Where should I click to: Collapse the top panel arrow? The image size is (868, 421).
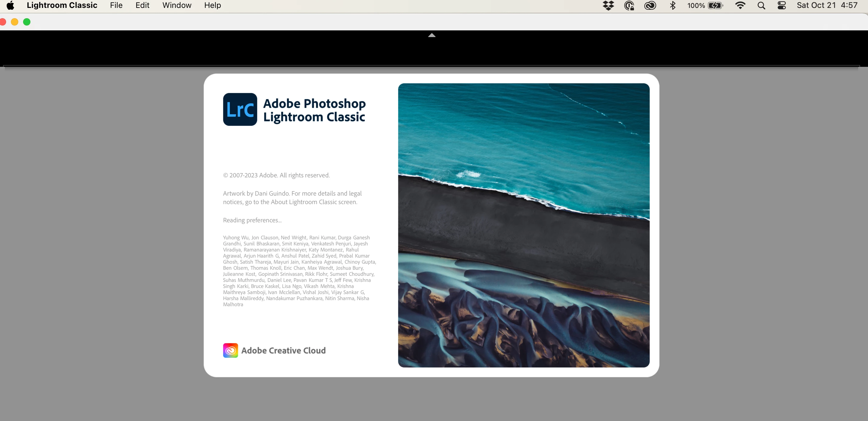(x=432, y=35)
